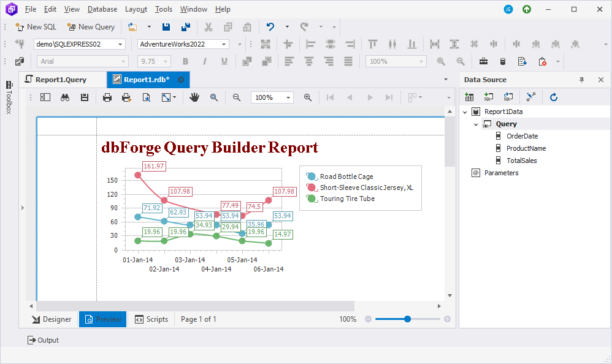The image size is (612, 364).
Task: Toggle right text alignment
Action: coord(329,61)
